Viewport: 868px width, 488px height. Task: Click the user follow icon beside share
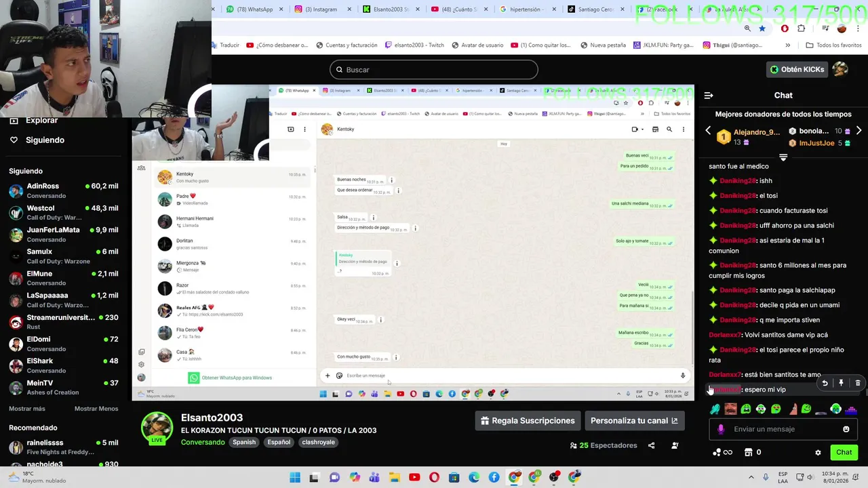(x=675, y=445)
